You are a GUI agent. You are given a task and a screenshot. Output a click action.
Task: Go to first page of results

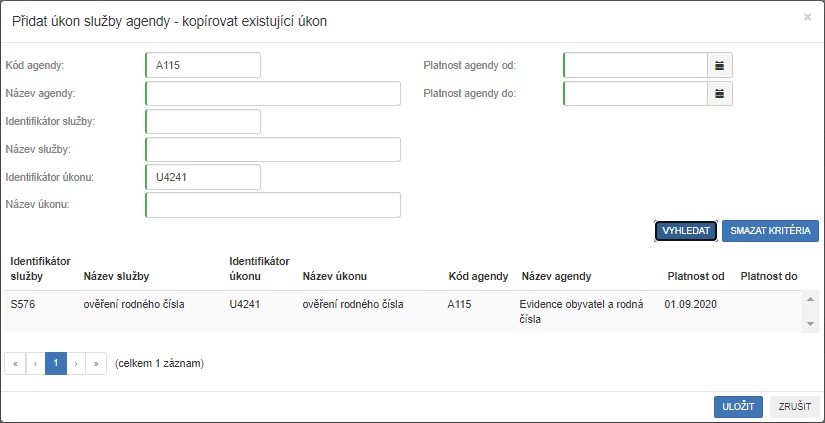point(15,363)
